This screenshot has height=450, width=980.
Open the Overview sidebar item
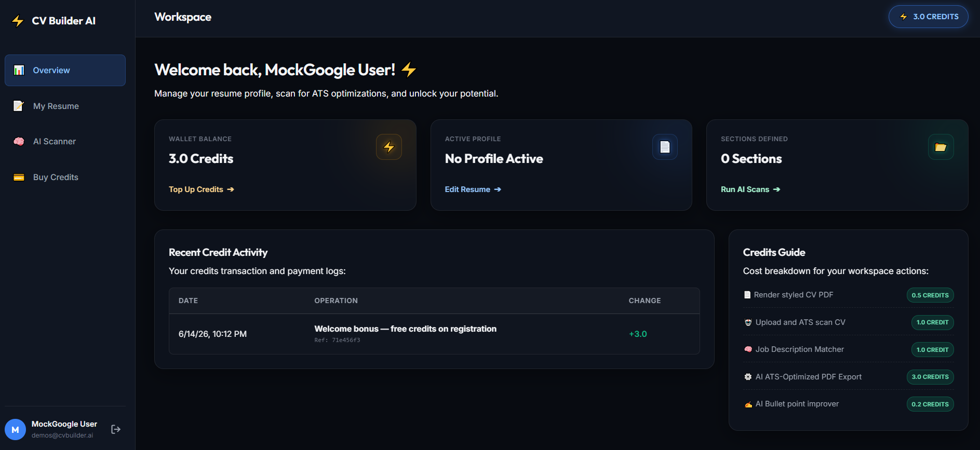coord(65,70)
